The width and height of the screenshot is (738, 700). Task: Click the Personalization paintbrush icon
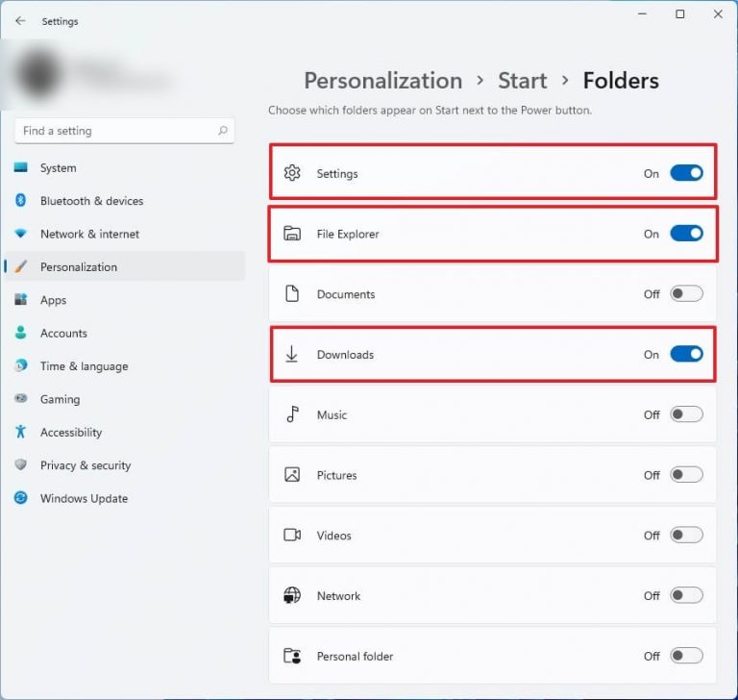pyautogui.click(x=21, y=266)
